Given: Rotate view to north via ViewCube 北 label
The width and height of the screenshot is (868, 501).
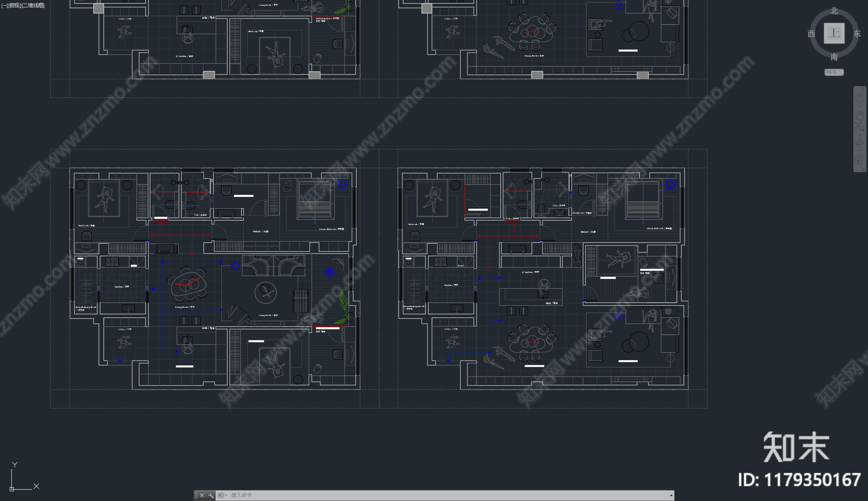Looking at the screenshot, I should tap(834, 11).
